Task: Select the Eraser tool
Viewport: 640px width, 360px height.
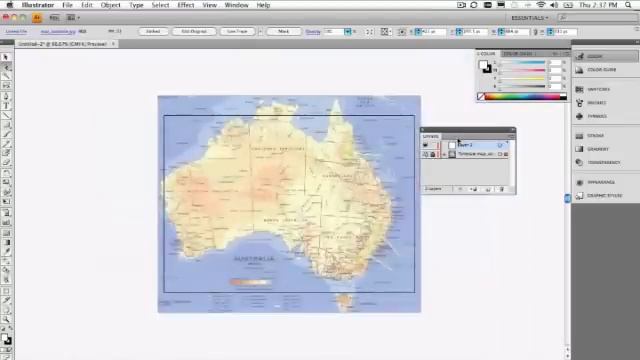Action: click(7, 163)
